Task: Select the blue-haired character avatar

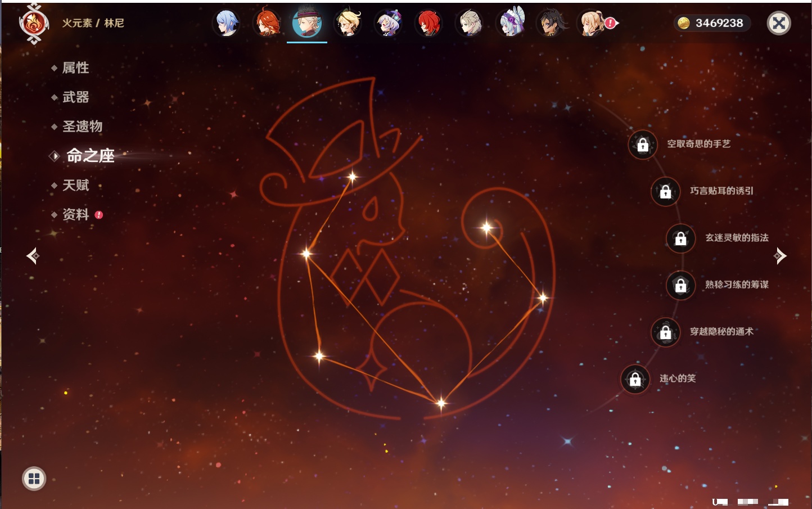Action: pos(227,23)
